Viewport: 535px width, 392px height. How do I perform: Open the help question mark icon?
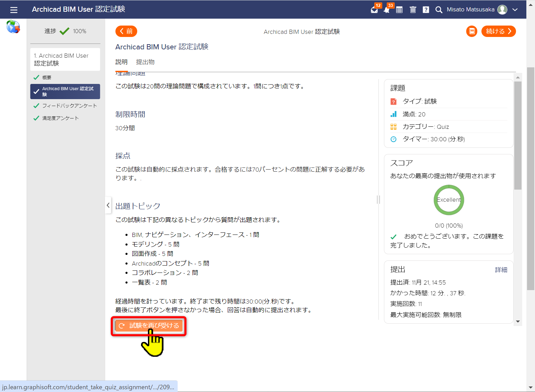[x=426, y=10]
